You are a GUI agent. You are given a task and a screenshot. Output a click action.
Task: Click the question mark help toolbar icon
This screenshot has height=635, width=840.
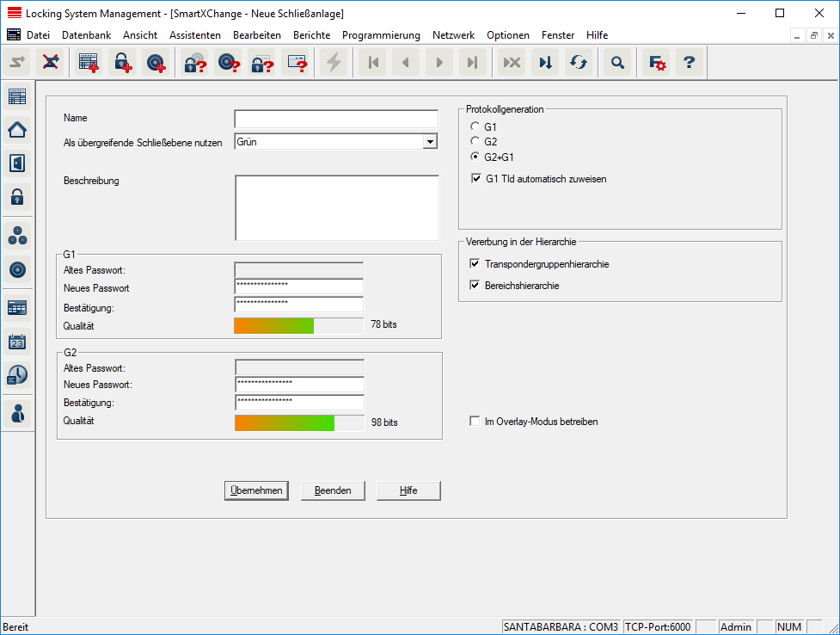coord(688,63)
